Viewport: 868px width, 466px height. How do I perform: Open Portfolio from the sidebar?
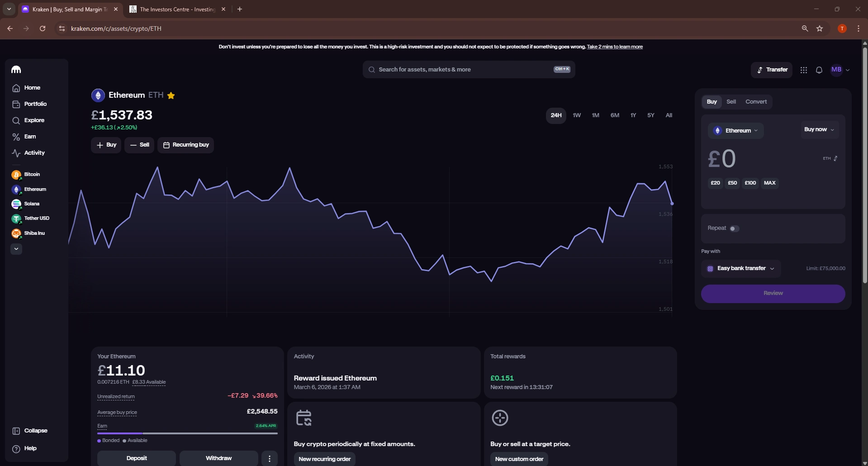29,104
